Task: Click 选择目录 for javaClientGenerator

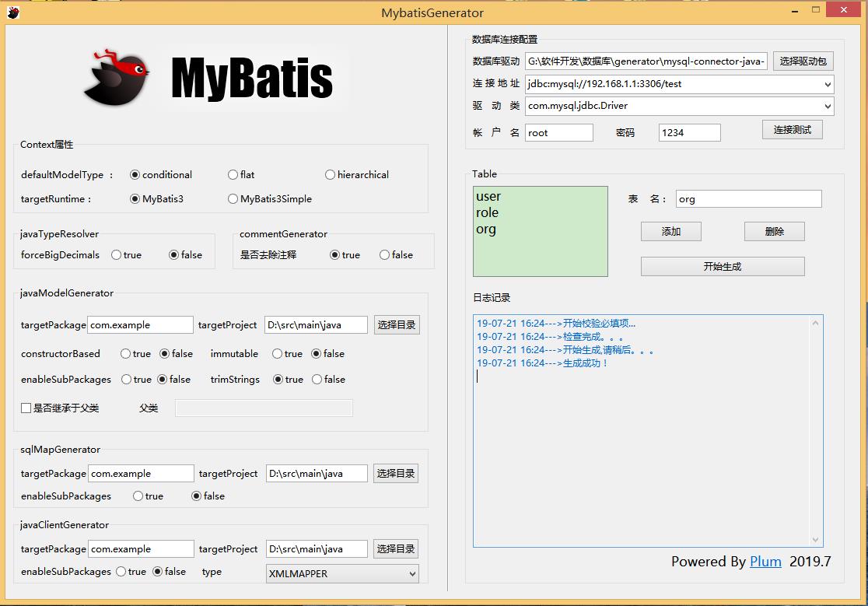Action: pos(396,548)
